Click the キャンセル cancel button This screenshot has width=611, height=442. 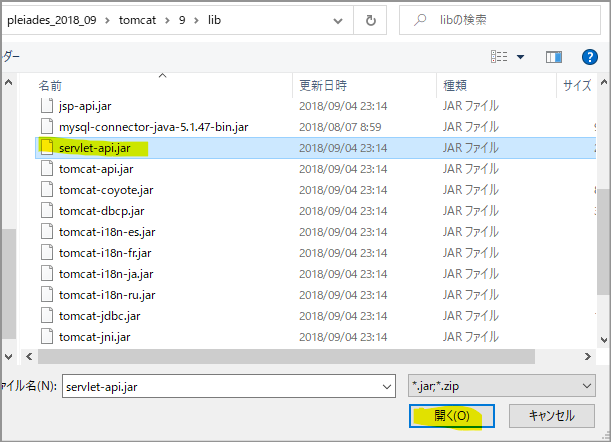click(x=551, y=416)
